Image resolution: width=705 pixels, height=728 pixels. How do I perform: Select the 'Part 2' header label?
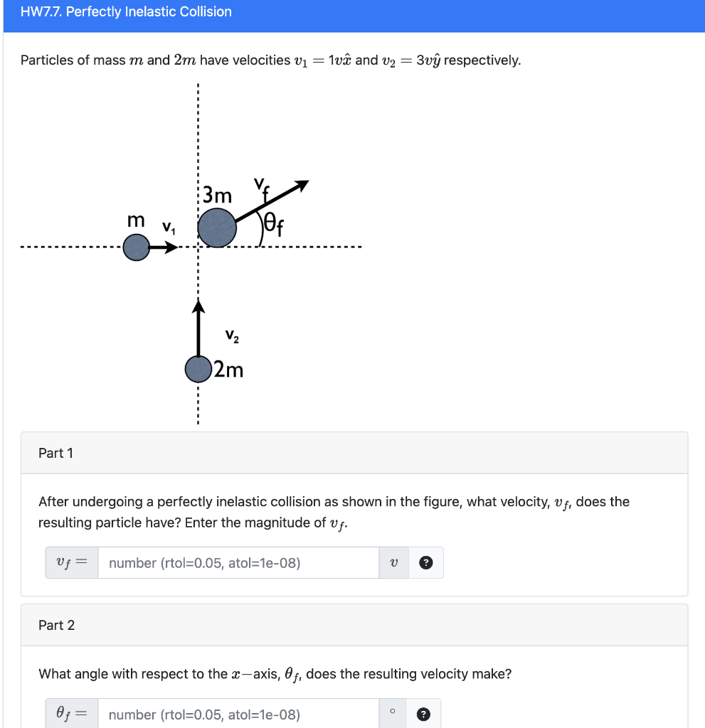tap(56, 625)
